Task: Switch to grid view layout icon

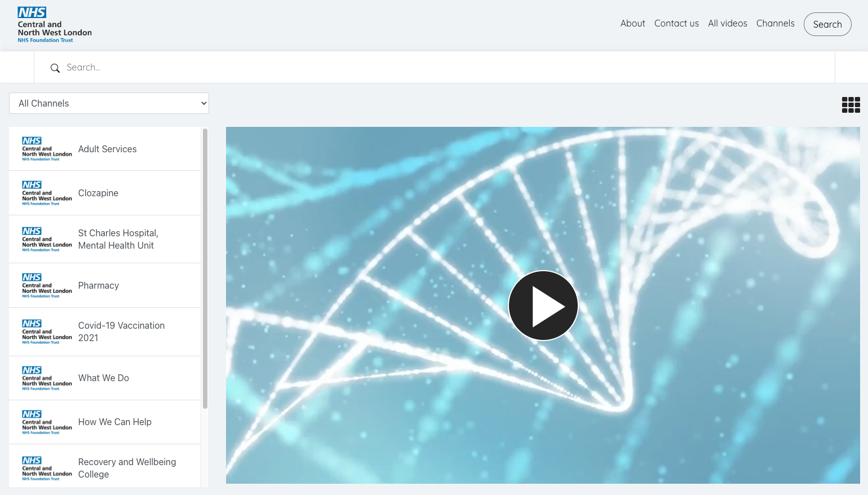Action: (x=851, y=105)
